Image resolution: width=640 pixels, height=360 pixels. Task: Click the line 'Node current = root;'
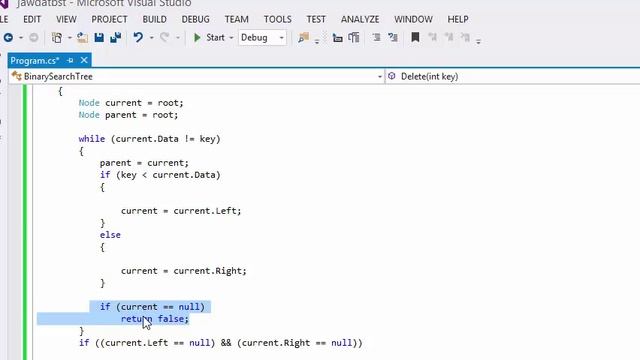pos(131,103)
